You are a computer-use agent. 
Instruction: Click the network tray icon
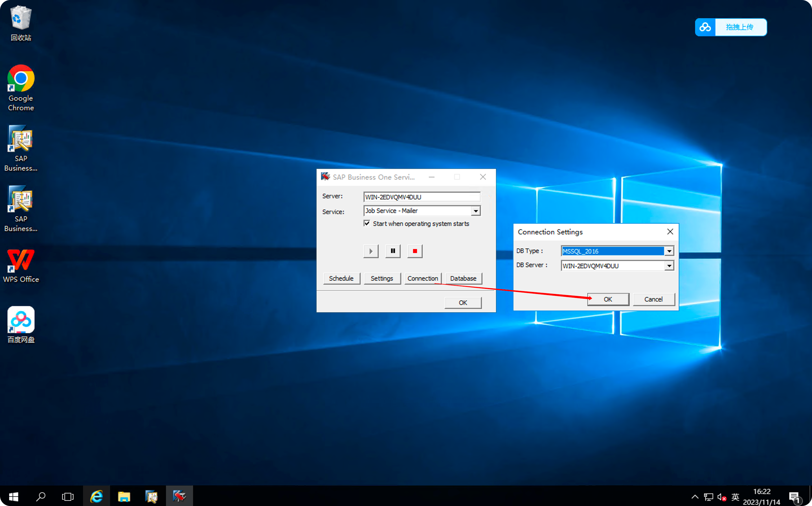point(708,497)
